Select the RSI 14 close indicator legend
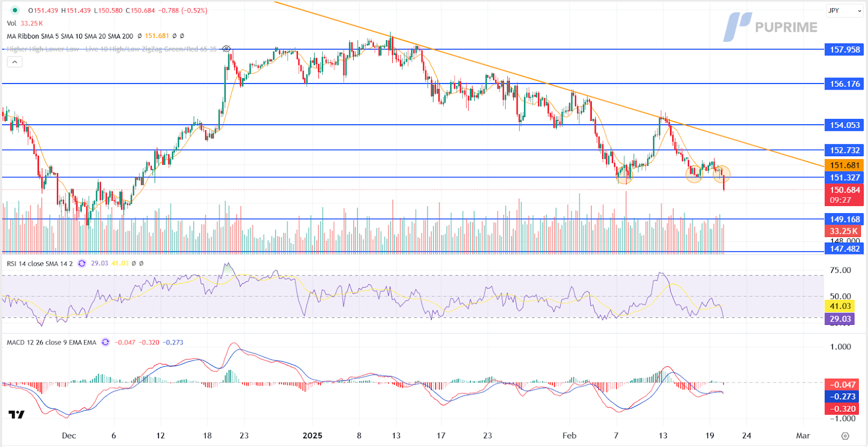868x447 pixels. point(40,264)
